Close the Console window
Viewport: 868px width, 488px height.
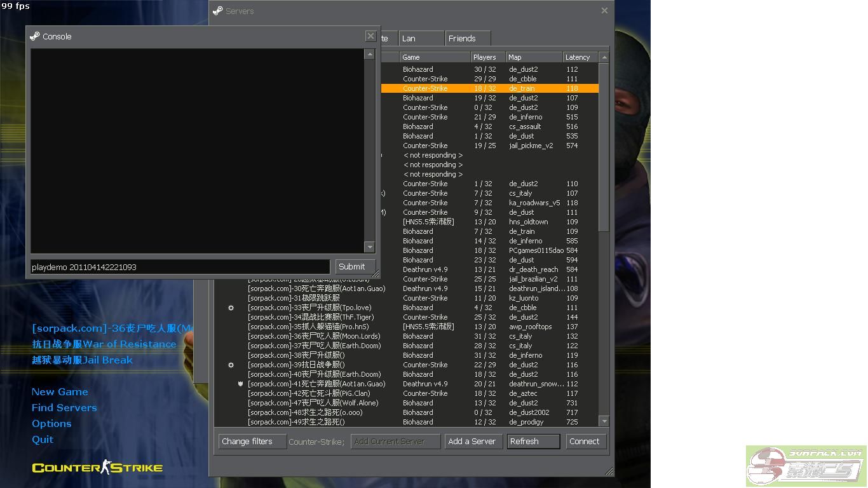point(370,36)
